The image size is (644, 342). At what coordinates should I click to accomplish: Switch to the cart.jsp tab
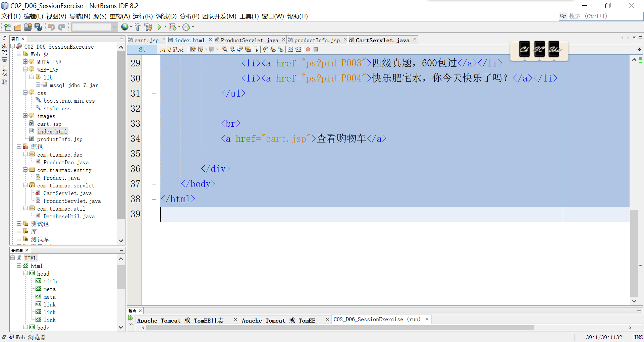tap(147, 40)
